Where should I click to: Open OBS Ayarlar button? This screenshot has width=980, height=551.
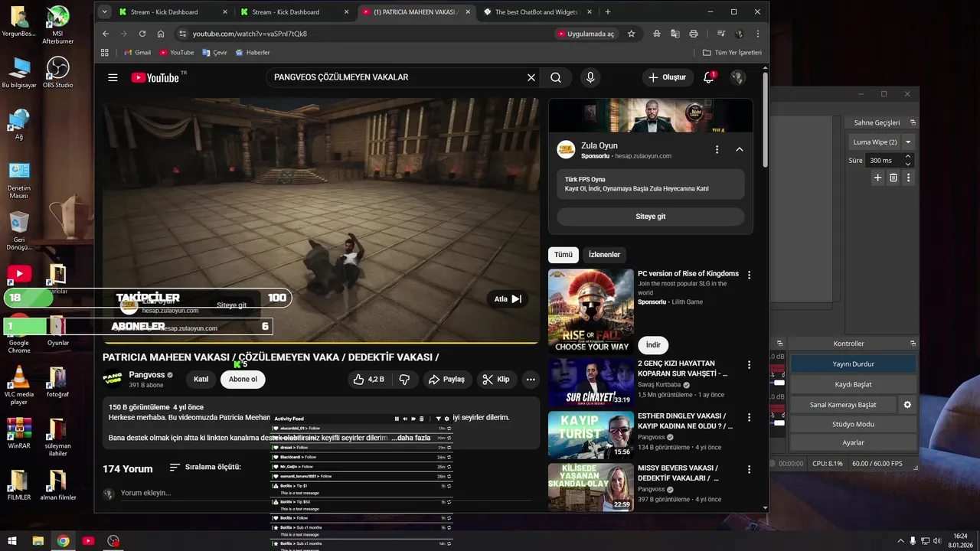pyautogui.click(x=853, y=442)
